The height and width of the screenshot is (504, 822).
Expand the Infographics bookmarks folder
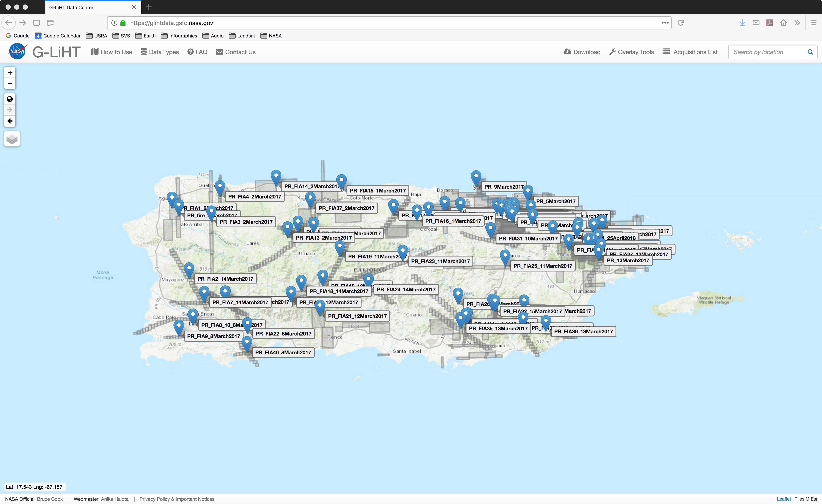point(179,36)
